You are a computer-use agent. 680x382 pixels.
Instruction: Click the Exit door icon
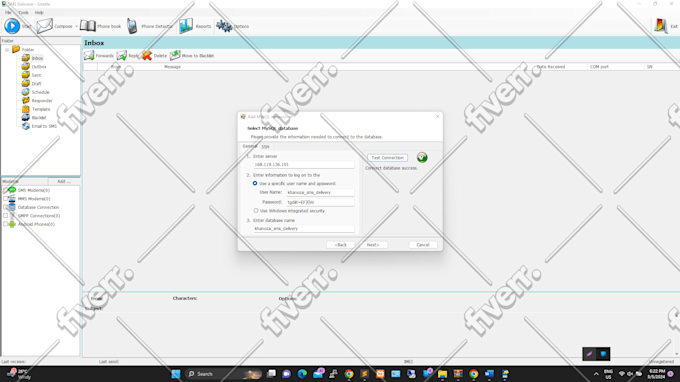tap(660, 26)
